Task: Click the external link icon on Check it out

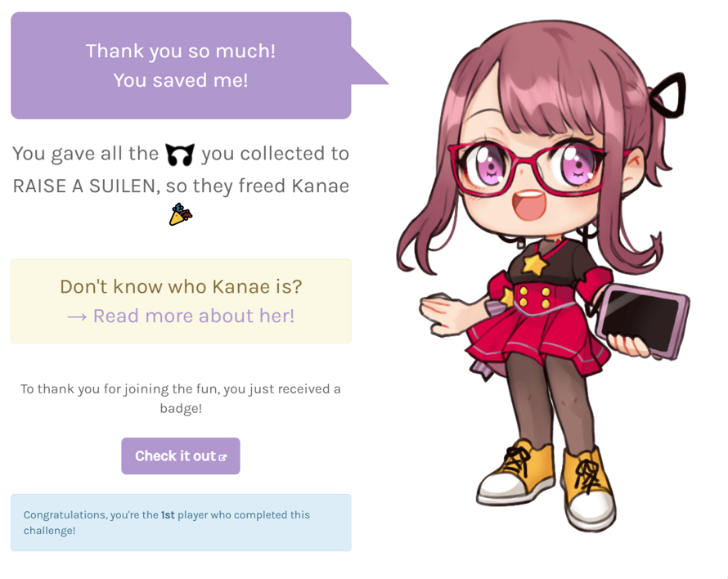Action: click(222, 457)
